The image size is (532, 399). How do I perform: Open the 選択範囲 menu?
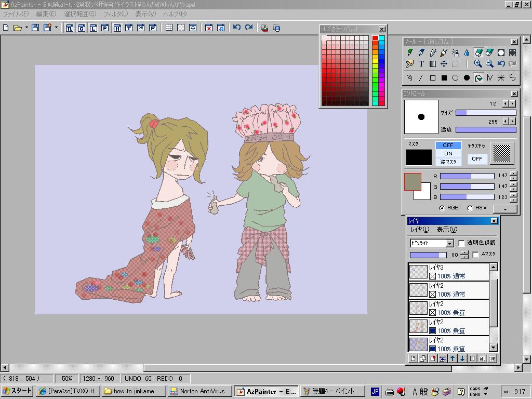[x=79, y=14]
